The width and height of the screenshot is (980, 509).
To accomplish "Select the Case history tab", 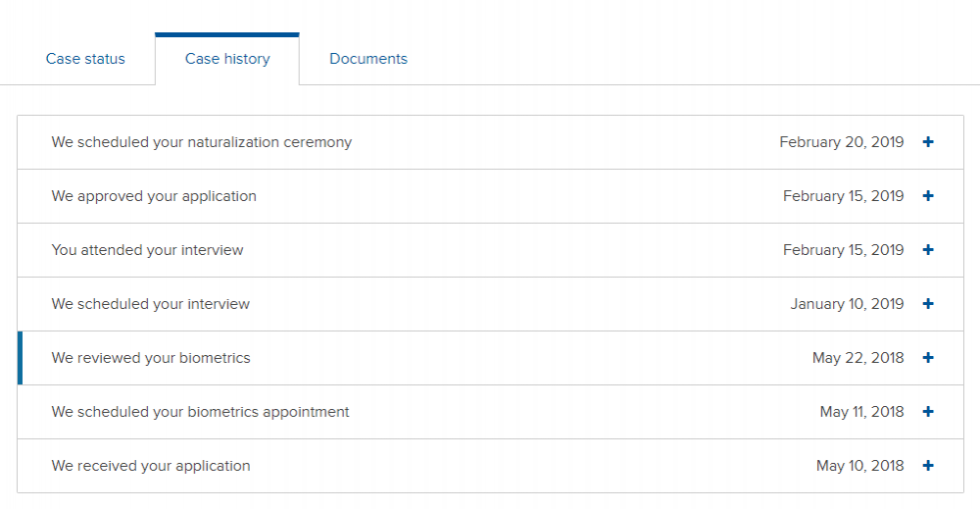I will click(x=227, y=59).
